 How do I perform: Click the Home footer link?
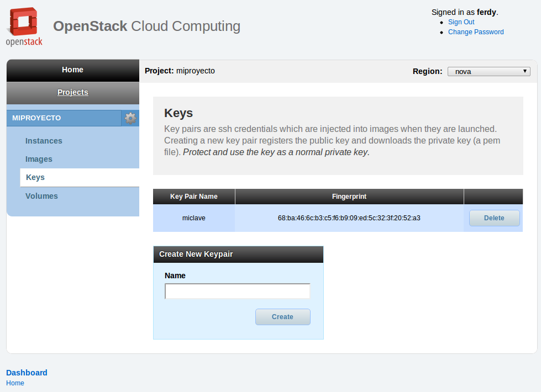coord(15,383)
